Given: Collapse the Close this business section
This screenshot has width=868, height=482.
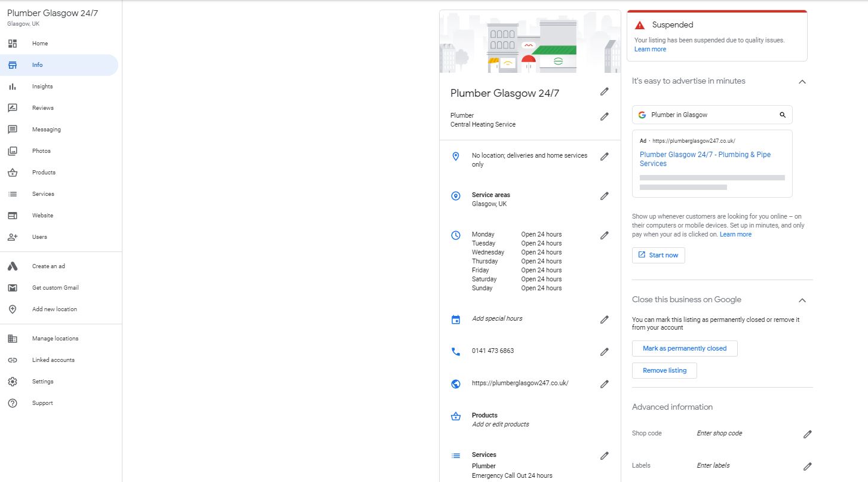Looking at the screenshot, I should (802, 300).
